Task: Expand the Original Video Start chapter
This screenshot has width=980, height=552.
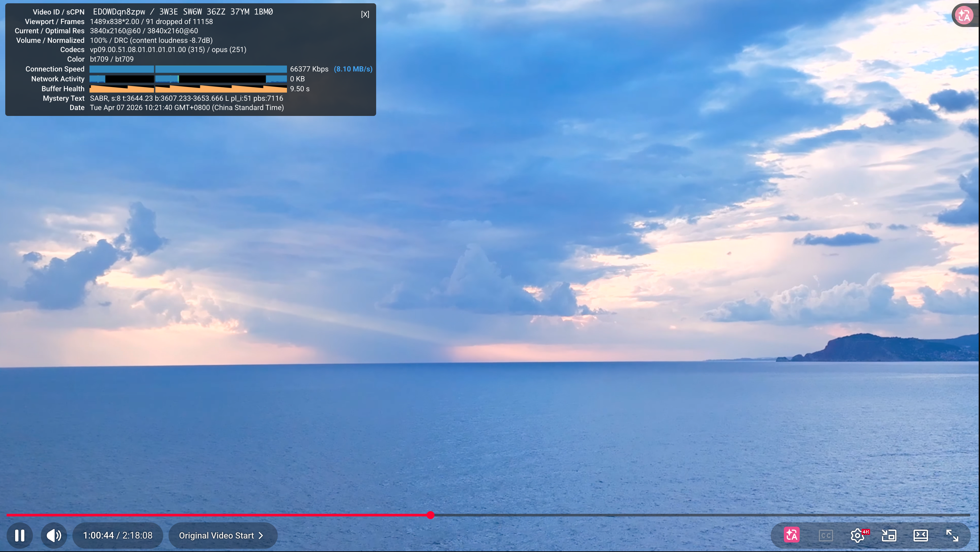Action: (x=216, y=535)
